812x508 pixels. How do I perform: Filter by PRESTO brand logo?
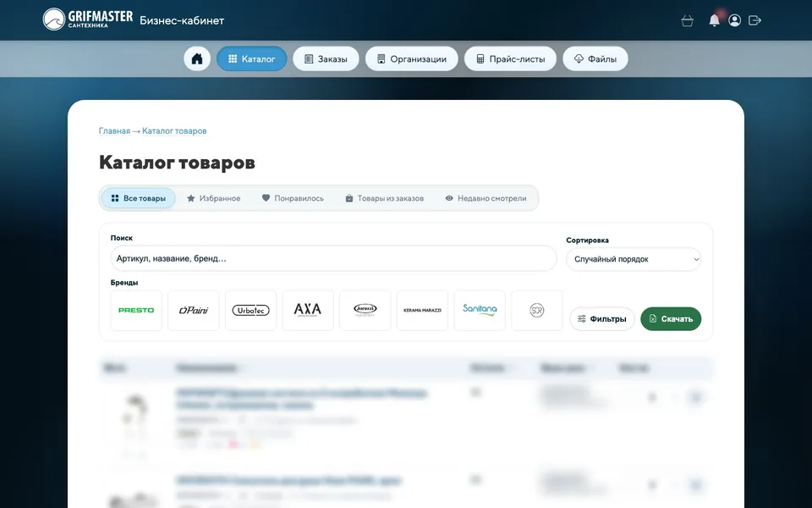pos(136,310)
